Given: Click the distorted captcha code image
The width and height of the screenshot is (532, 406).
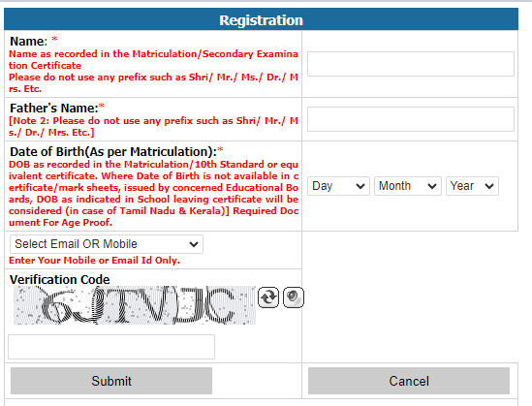Looking at the screenshot, I should [135, 305].
